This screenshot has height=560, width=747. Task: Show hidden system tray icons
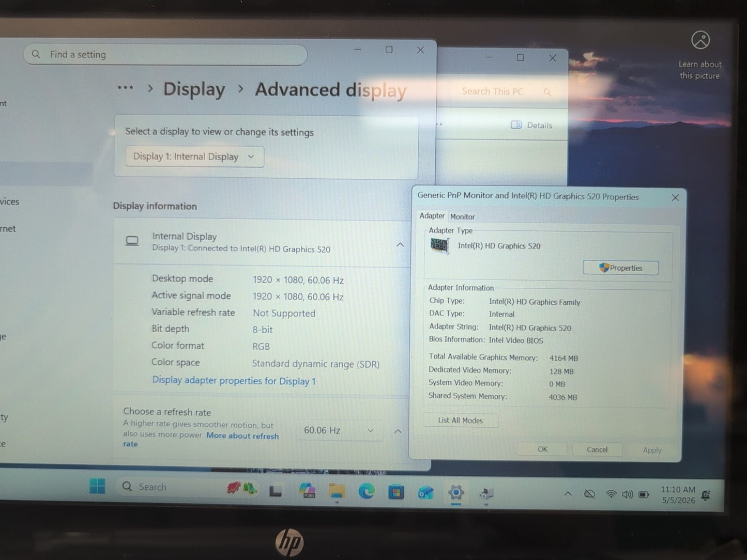[x=568, y=494]
